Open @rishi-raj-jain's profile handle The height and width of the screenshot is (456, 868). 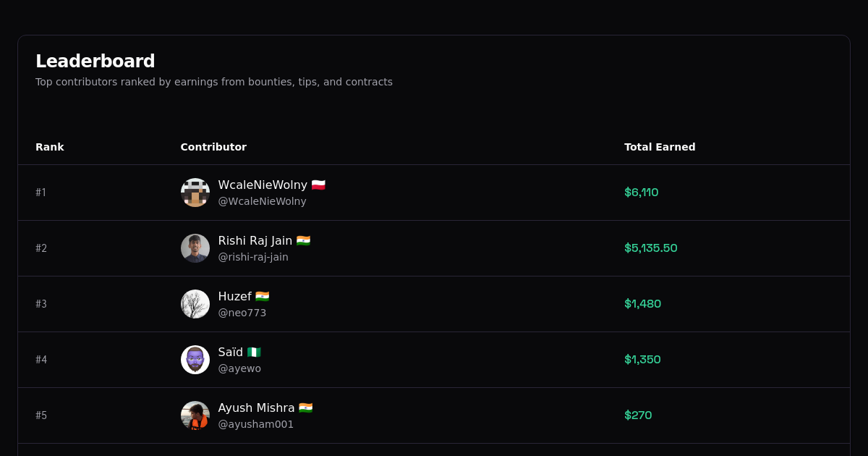252,257
